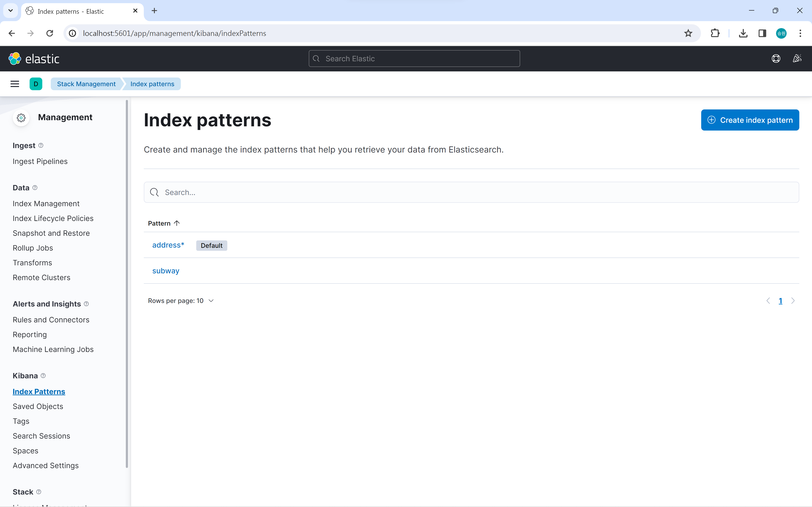812x507 pixels.
Task: Open the help menu lifebuoy icon
Action: click(x=776, y=59)
